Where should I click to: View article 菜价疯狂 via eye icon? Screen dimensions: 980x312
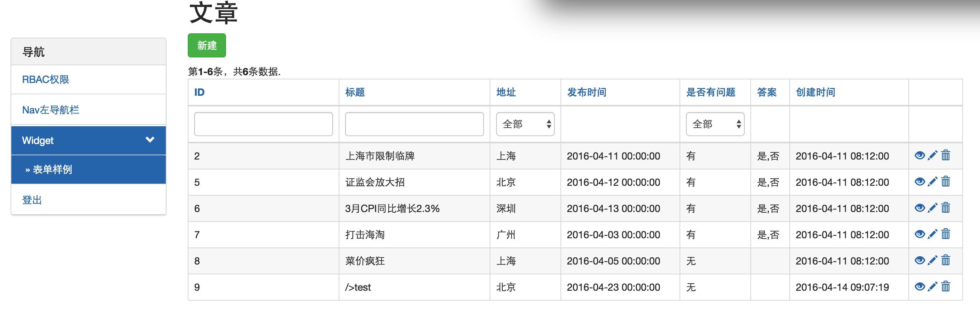pyautogui.click(x=919, y=260)
